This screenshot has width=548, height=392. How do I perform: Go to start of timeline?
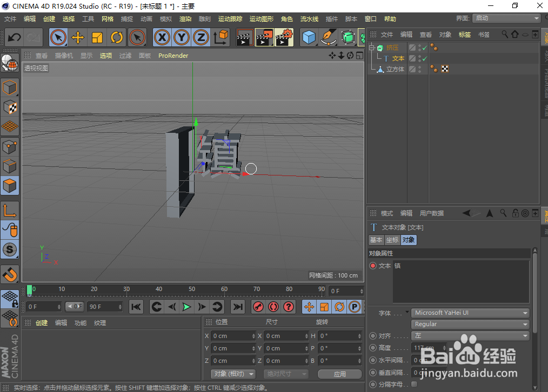pos(136,307)
